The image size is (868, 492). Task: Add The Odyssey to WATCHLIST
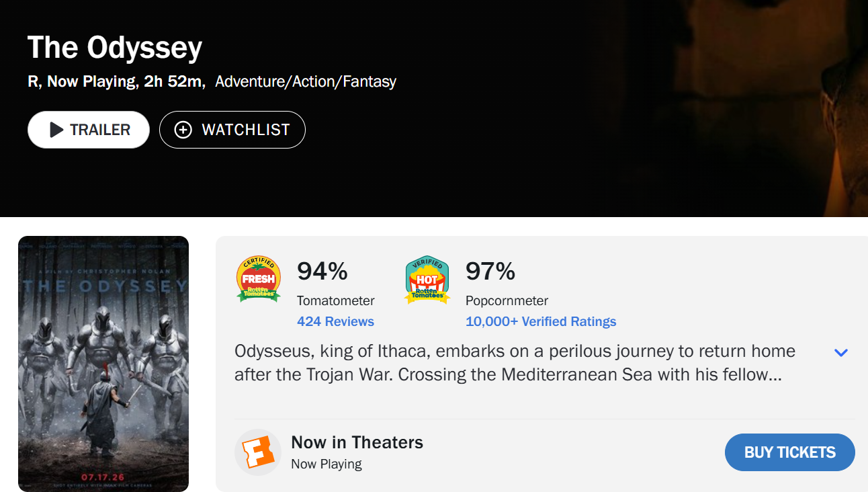(232, 130)
